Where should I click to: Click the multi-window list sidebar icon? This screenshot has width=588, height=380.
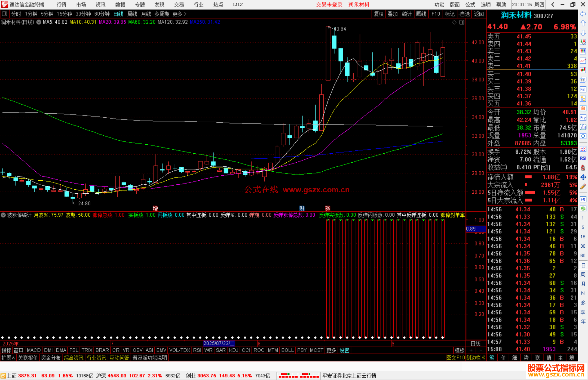click(x=583, y=80)
